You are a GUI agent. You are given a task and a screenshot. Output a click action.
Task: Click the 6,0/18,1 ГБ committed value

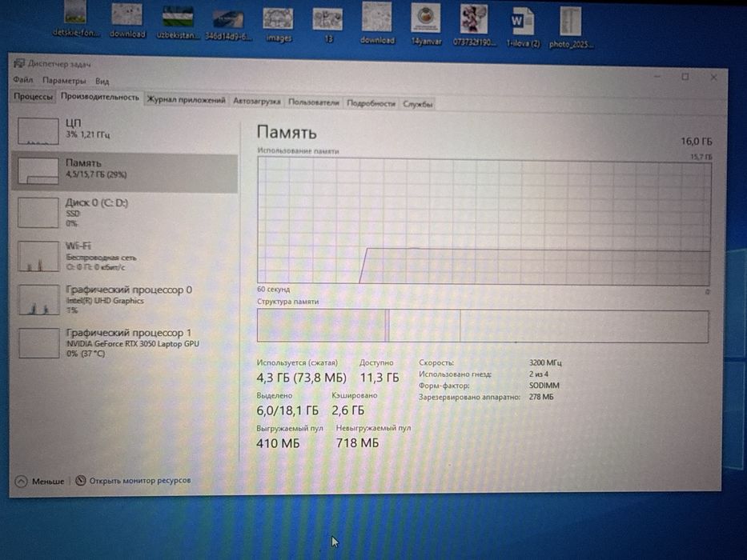coord(287,410)
